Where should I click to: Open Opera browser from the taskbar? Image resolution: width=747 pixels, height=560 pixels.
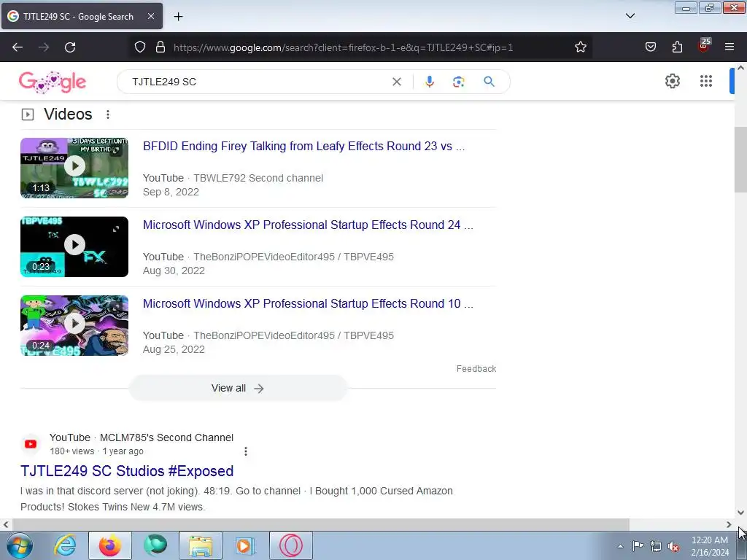click(291, 545)
